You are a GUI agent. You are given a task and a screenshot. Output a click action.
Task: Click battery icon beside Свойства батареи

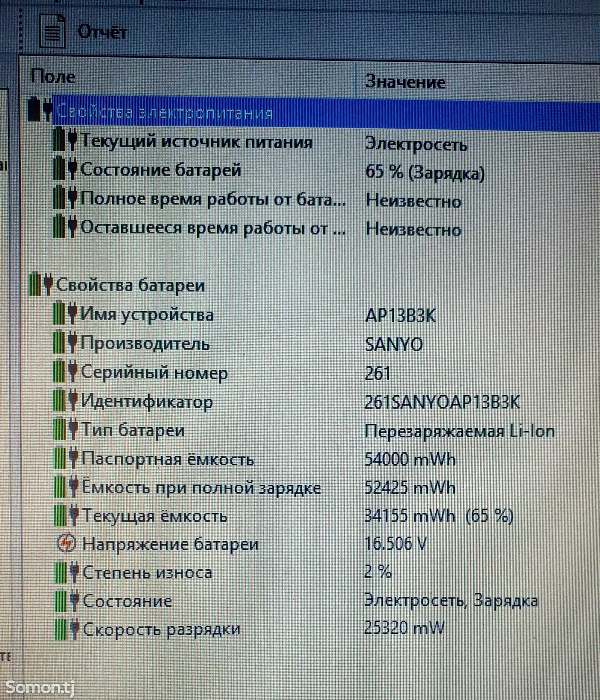click(x=40, y=284)
